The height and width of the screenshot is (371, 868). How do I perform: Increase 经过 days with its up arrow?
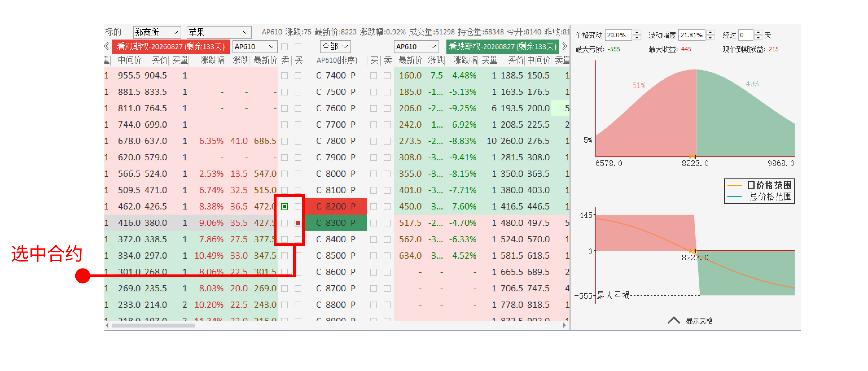[x=758, y=33]
